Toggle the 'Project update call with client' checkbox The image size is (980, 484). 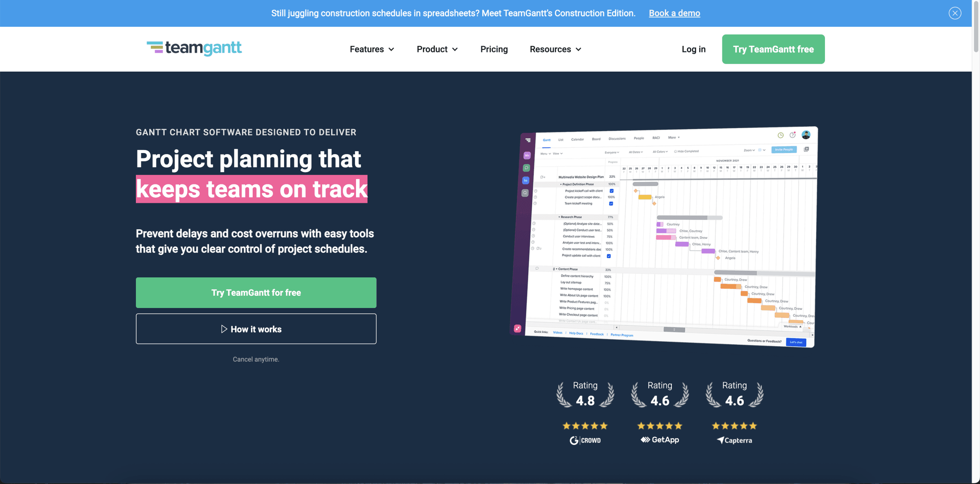click(609, 256)
